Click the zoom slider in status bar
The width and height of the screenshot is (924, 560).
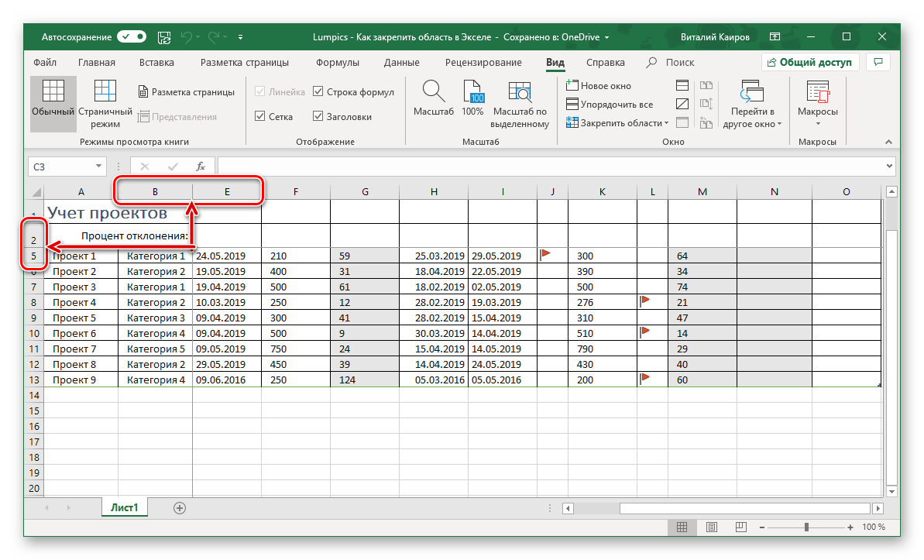click(806, 527)
